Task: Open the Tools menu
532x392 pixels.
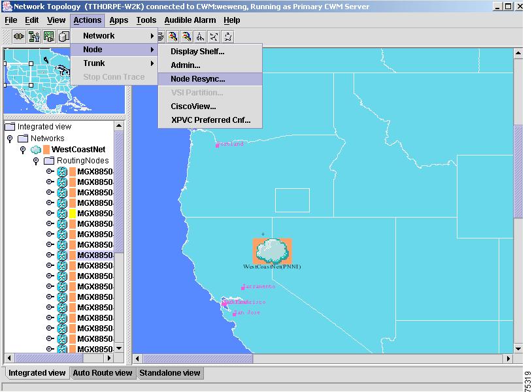Action: 146,20
